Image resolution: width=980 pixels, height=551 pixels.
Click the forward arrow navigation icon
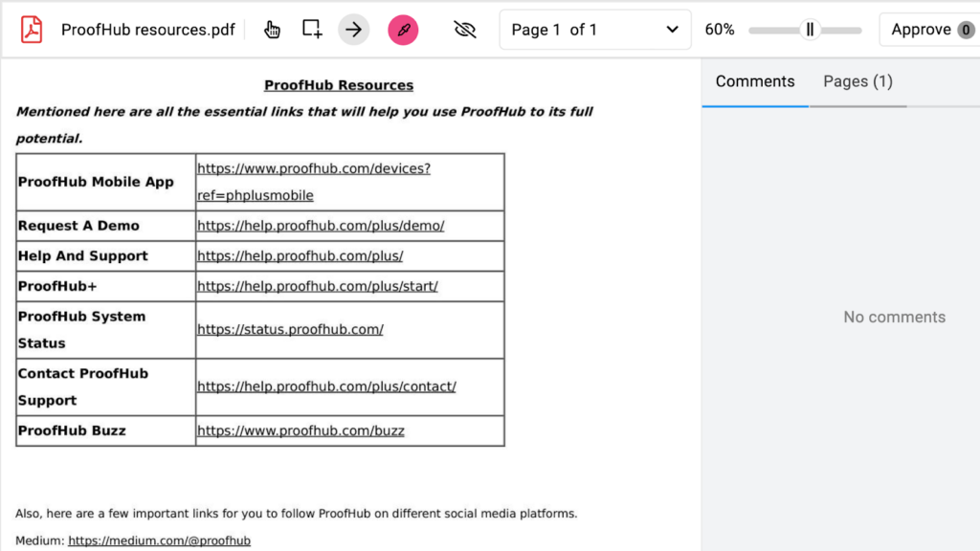click(x=353, y=30)
